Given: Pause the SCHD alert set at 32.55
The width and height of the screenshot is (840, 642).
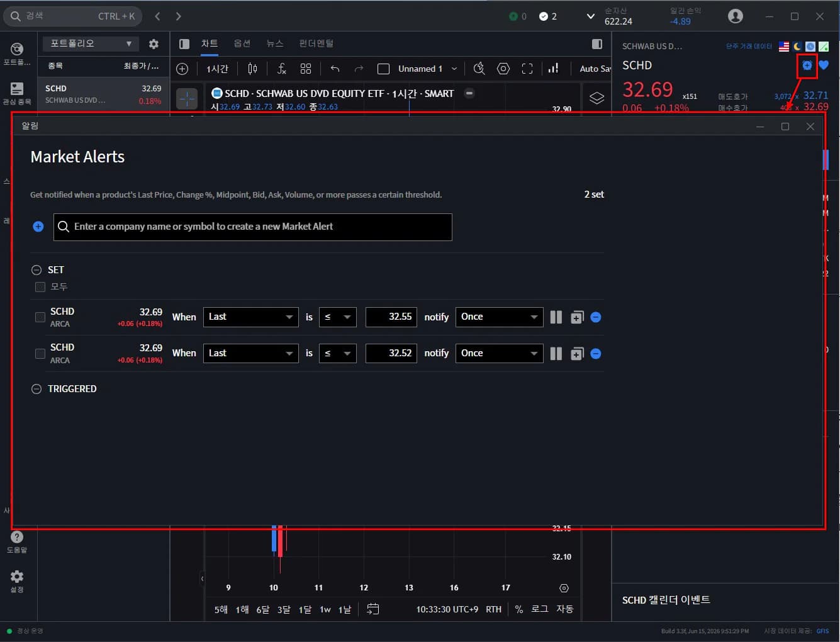Looking at the screenshot, I should (556, 317).
